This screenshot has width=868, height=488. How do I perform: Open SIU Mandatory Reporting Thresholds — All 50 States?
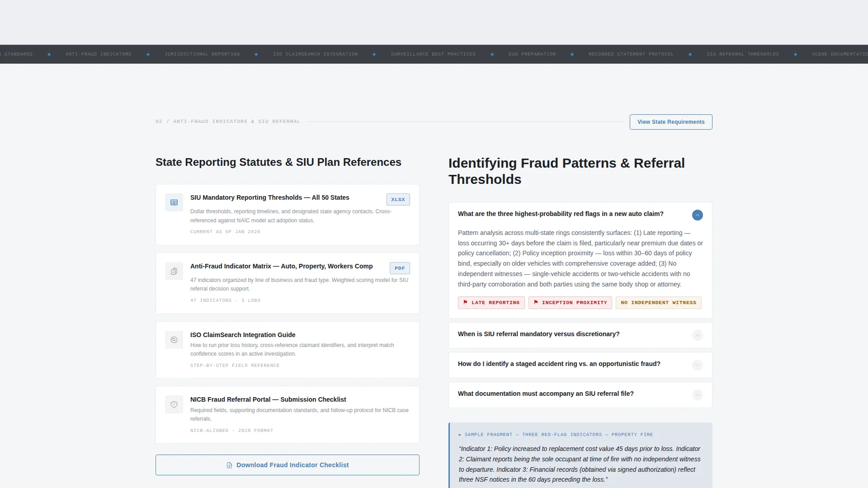(x=269, y=197)
